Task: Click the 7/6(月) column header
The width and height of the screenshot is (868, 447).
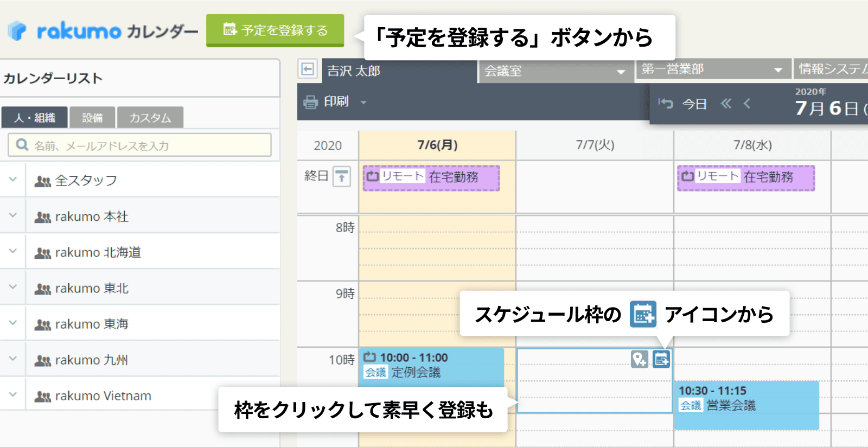Action: 437,145
